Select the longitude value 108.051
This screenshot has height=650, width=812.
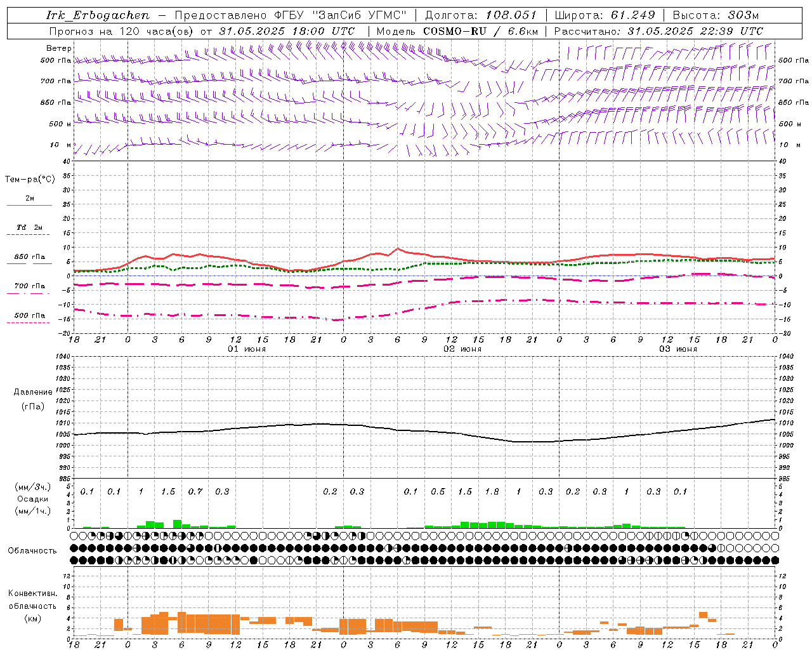(511, 15)
